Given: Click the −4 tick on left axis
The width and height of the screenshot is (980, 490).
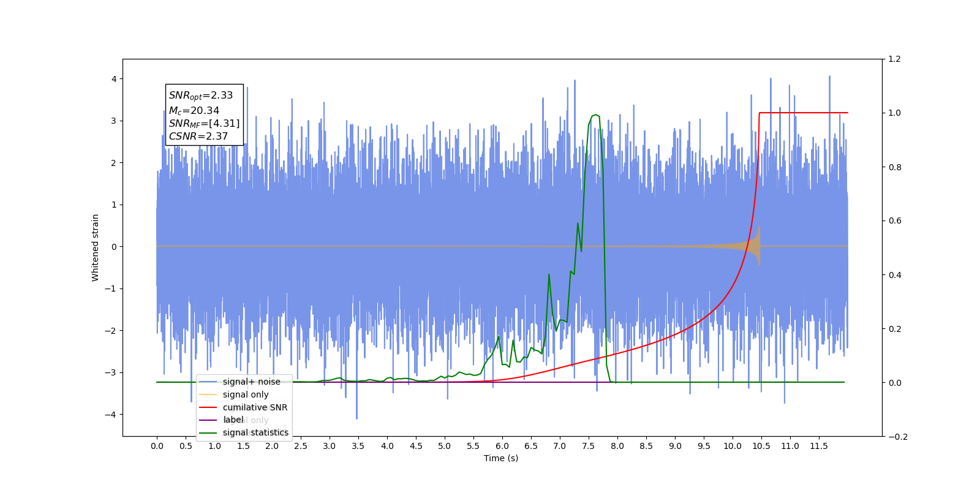Looking at the screenshot, I should (x=110, y=415).
